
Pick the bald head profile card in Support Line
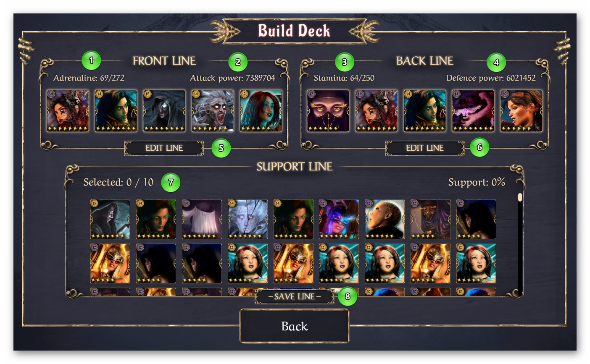(x=385, y=219)
